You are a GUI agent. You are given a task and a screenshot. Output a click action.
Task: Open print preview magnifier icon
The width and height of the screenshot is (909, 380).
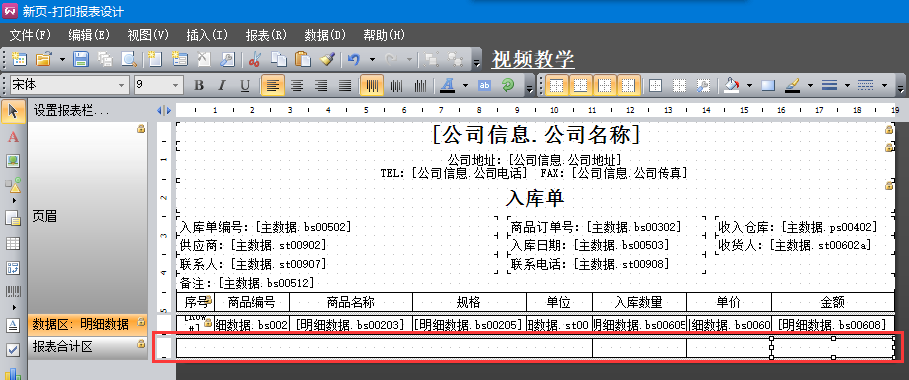tap(128, 59)
